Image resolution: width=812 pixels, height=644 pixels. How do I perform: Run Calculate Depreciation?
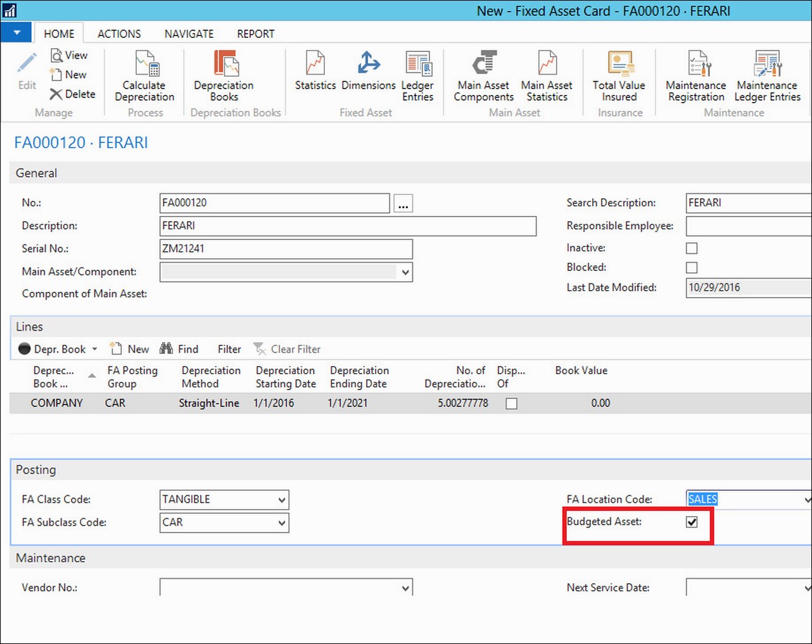click(x=144, y=76)
